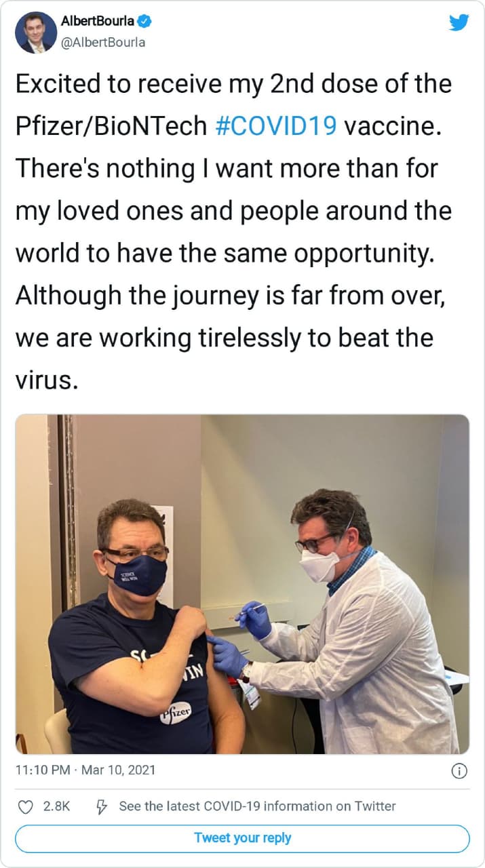Open 'See the latest COVID-19 information on Twitter'
Screen dimensions: 485x868
pyautogui.click(x=257, y=806)
